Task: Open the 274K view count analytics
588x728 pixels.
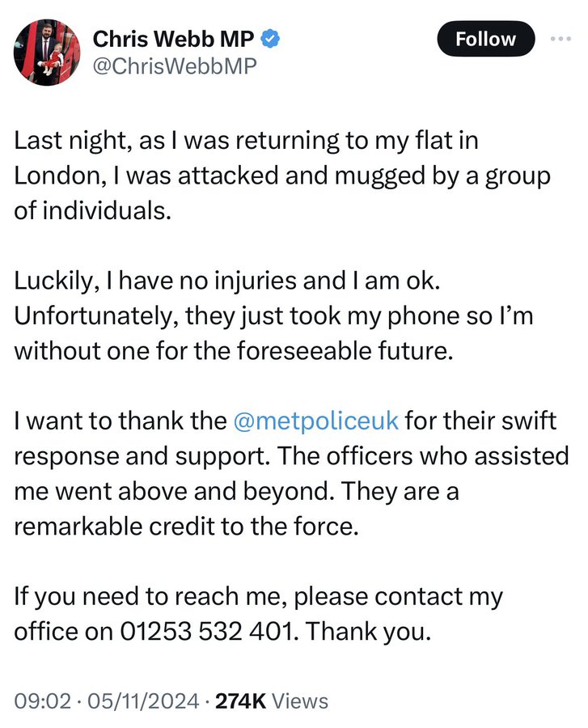Action: pyautogui.click(x=272, y=701)
